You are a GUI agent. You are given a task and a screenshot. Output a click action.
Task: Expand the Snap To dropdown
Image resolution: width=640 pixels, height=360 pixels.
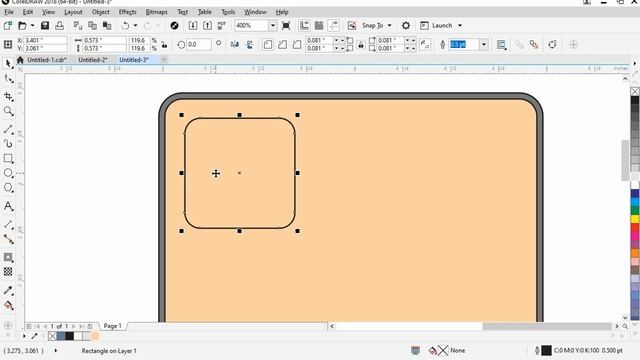click(x=389, y=26)
